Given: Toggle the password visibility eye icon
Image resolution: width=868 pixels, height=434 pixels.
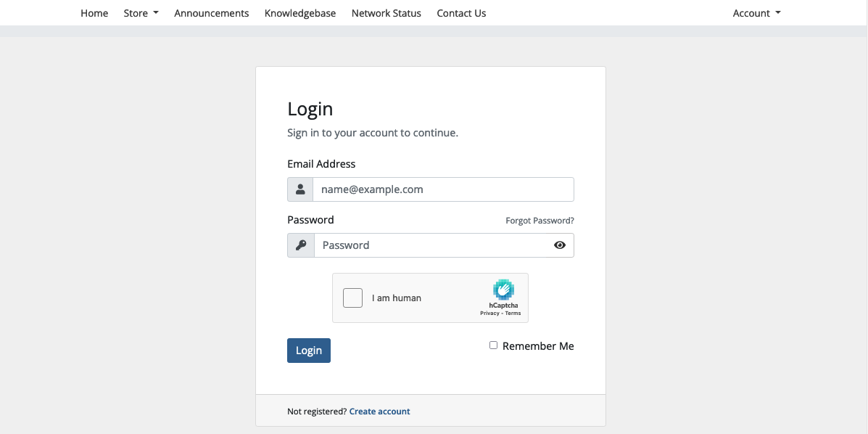Looking at the screenshot, I should [559, 245].
